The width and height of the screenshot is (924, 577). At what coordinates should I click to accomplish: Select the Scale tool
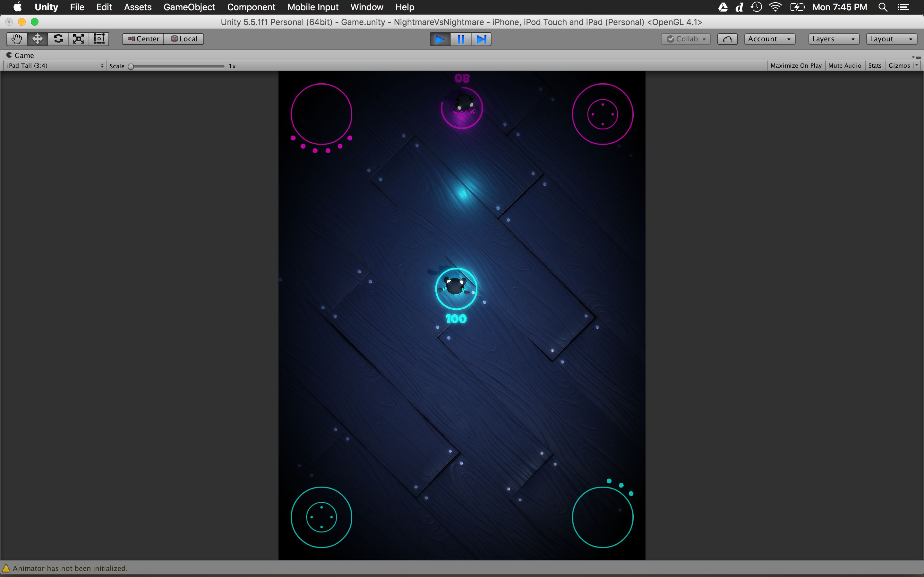(79, 39)
